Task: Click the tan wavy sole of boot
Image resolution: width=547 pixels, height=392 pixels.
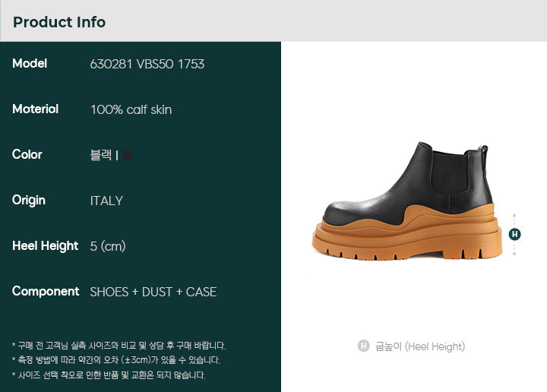Action: 407,234
